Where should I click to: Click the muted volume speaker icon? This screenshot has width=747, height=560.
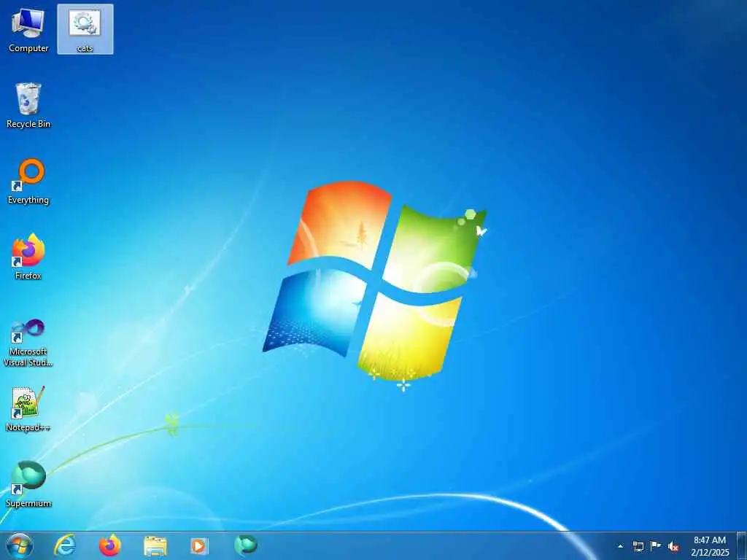tap(673, 547)
